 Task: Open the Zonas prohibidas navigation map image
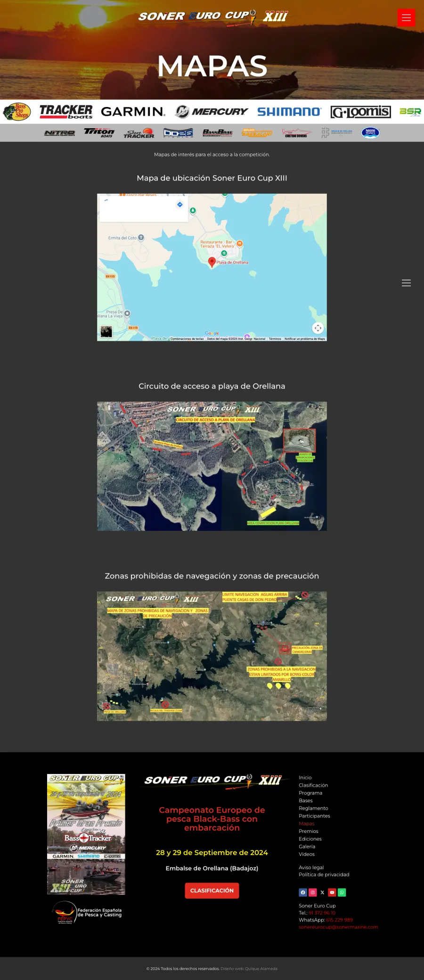click(212, 656)
